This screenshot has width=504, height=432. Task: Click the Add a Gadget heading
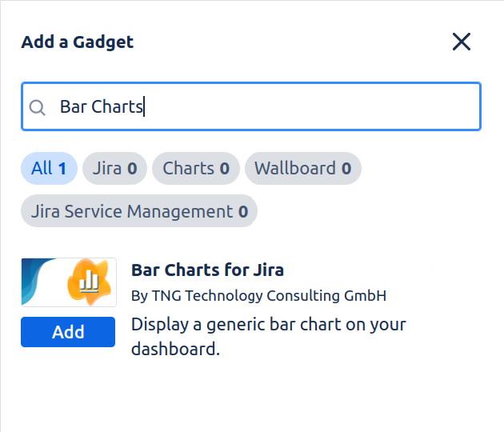[78, 42]
